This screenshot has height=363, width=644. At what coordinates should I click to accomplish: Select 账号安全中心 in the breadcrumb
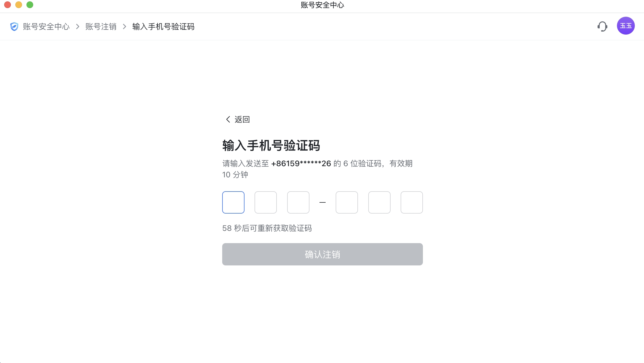(46, 26)
